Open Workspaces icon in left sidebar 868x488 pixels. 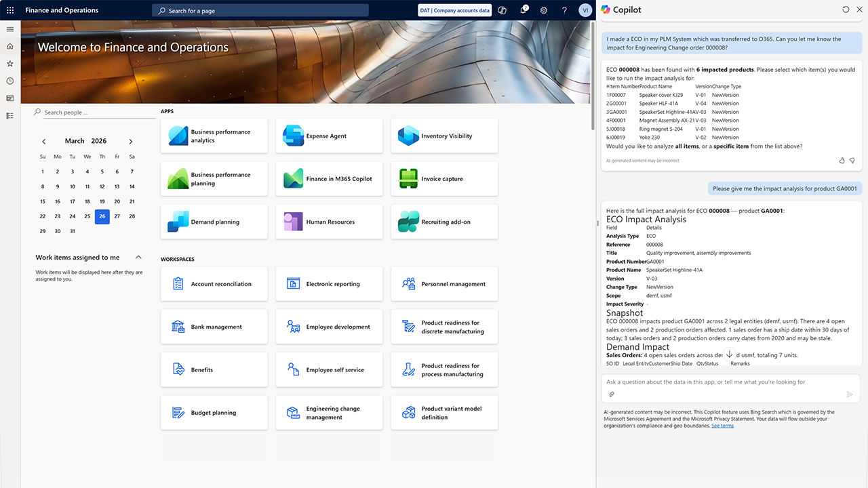[x=10, y=98]
